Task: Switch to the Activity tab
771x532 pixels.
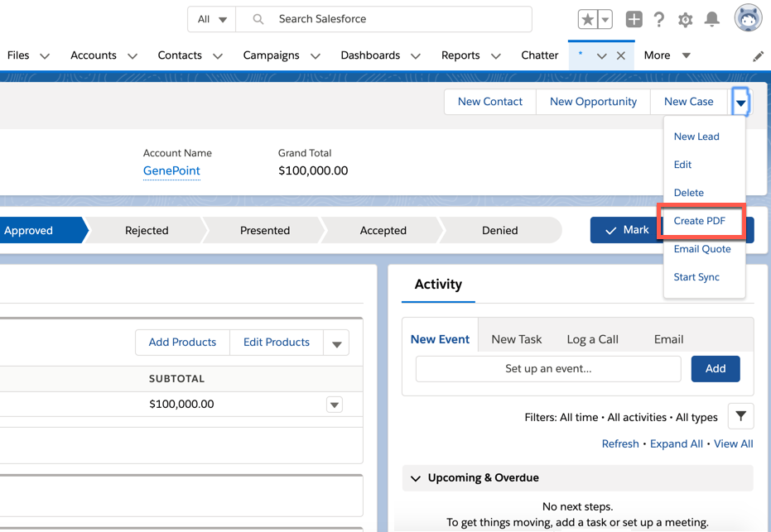Action: [438, 285]
